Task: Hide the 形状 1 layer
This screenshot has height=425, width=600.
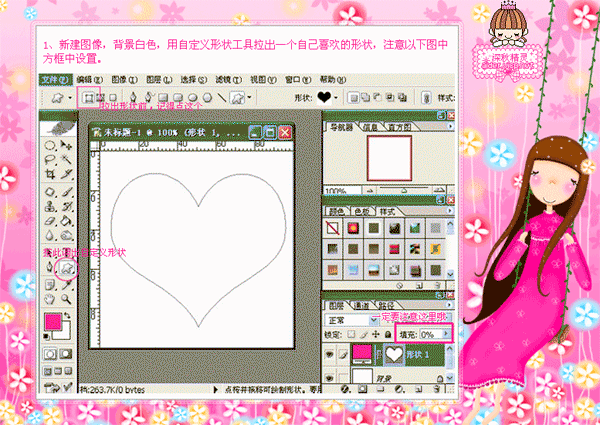Action: click(x=329, y=355)
